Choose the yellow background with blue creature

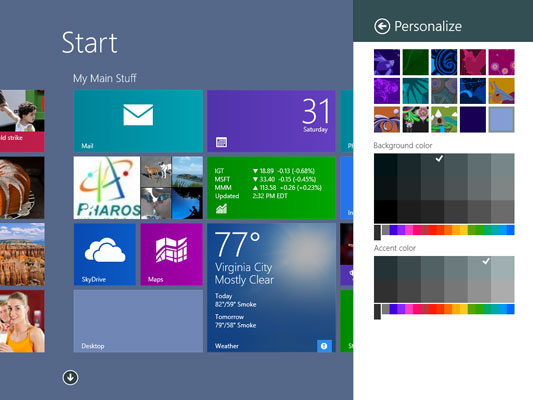[x=501, y=91]
